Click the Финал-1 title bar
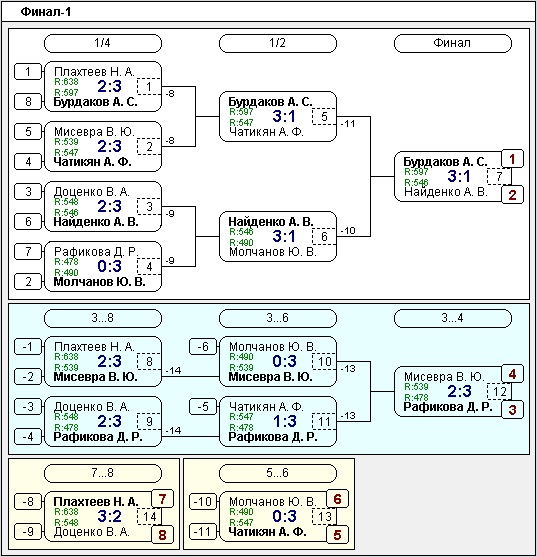Viewport: 537px width, 557px height. (x=268, y=12)
